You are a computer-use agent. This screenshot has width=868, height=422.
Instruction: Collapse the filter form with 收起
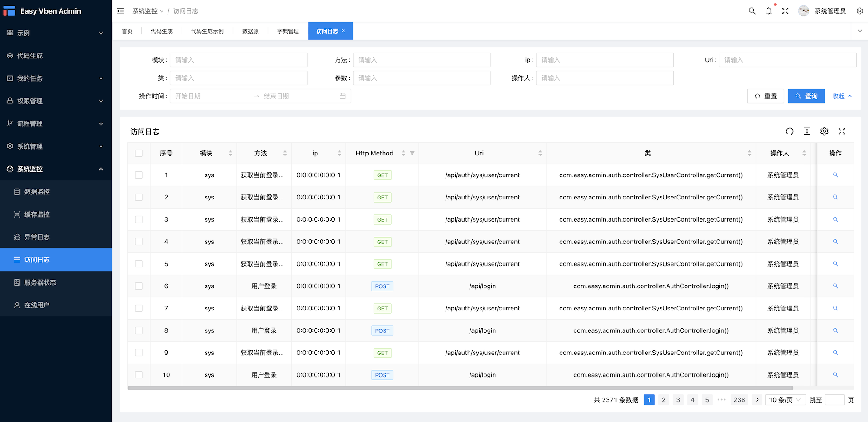842,96
